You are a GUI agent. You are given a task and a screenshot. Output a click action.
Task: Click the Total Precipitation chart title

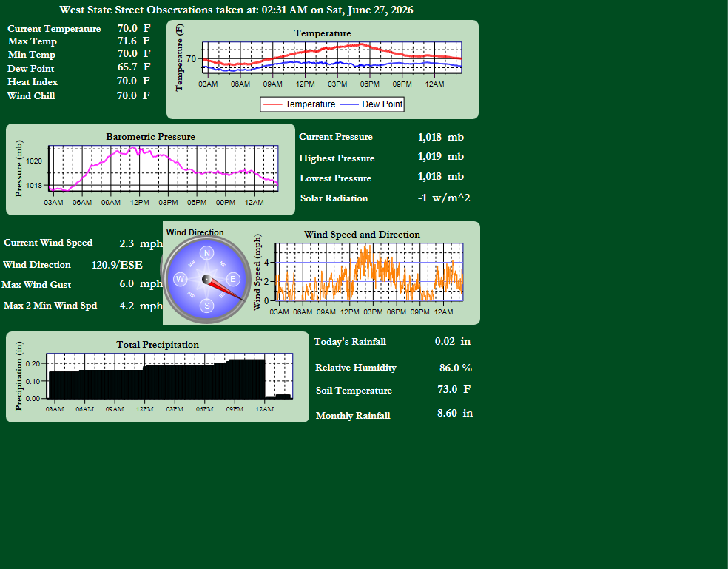[x=158, y=345]
